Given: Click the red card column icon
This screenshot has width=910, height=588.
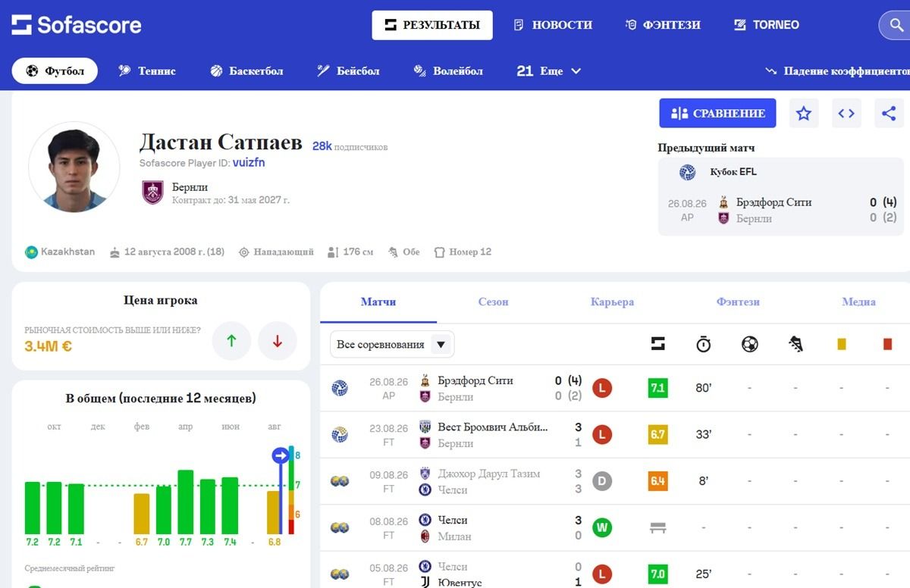Looking at the screenshot, I should coord(887,344).
